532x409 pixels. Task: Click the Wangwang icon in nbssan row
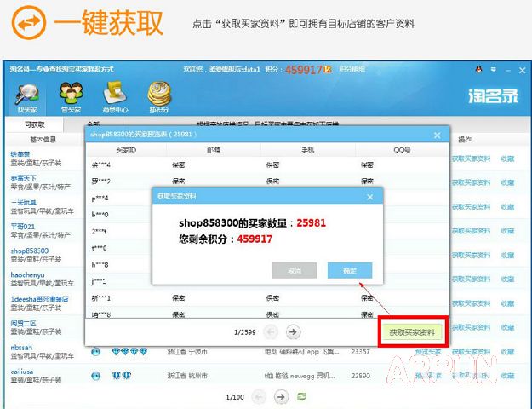tap(96, 351)
